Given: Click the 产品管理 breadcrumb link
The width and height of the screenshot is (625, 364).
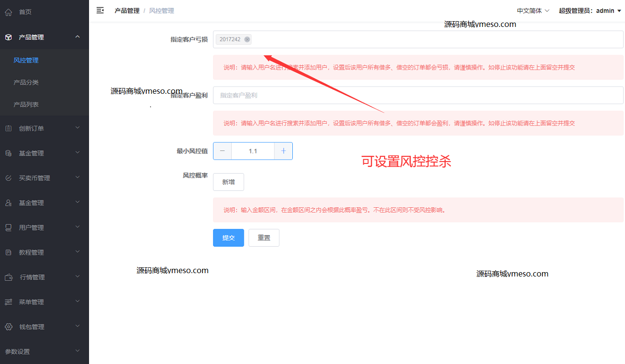Looking at the screenshot, I should pyautogui.click(x=127, y=11).
